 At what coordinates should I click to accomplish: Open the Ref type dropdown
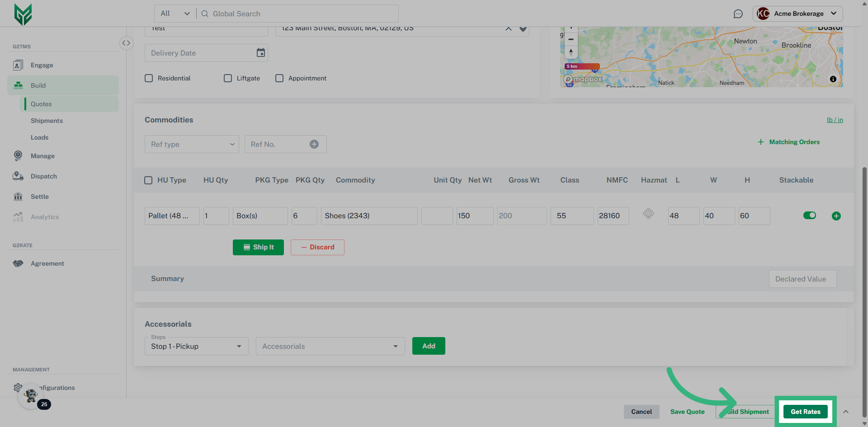(192, 144)
